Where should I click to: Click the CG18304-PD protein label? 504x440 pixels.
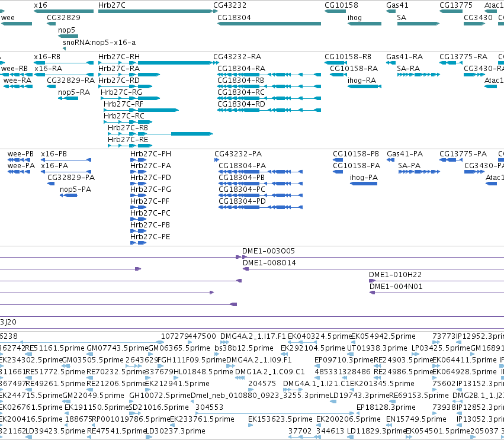coord(242,201)
